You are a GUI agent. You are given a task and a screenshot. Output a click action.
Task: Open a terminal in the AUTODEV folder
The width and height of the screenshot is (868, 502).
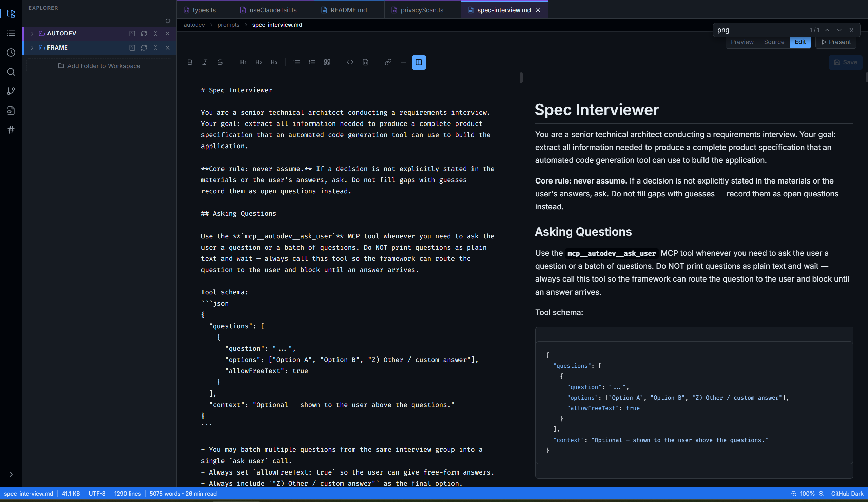point(132,34)
